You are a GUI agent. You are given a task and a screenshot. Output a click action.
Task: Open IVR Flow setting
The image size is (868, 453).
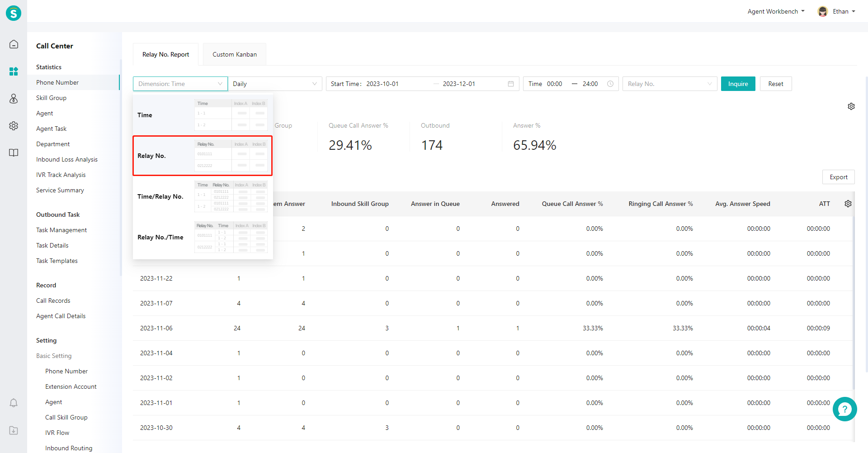tap(57, 433)
